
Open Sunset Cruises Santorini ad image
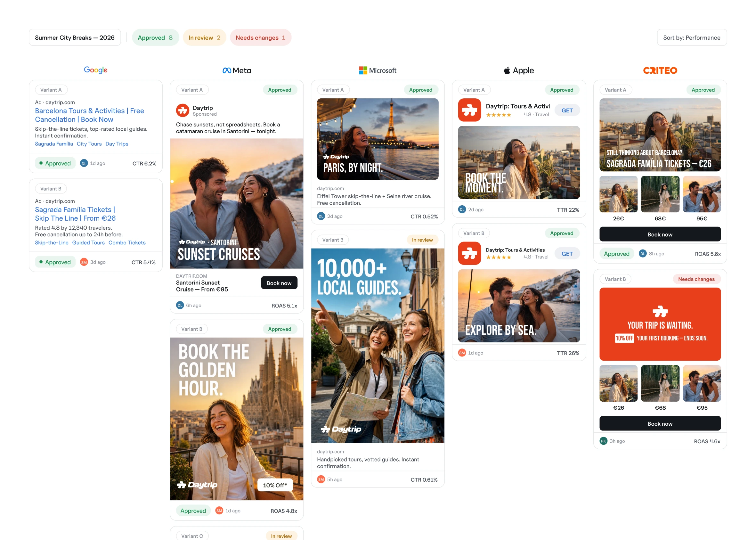237,203
